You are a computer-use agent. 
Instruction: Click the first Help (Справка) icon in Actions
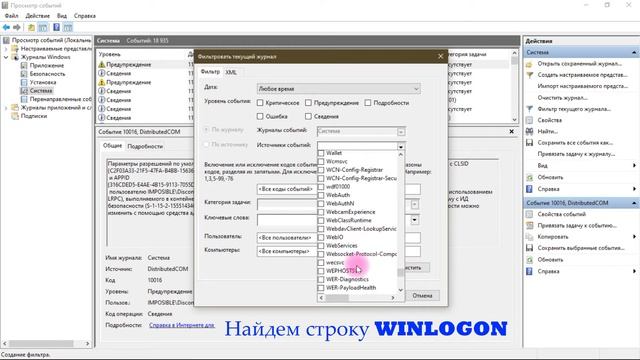click(x=529, y=189)
